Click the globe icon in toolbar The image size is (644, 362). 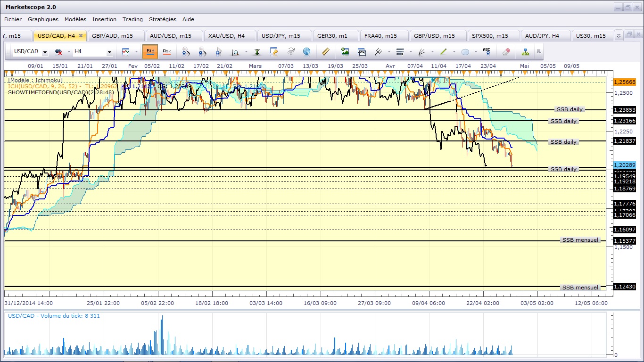click(306, 52)
